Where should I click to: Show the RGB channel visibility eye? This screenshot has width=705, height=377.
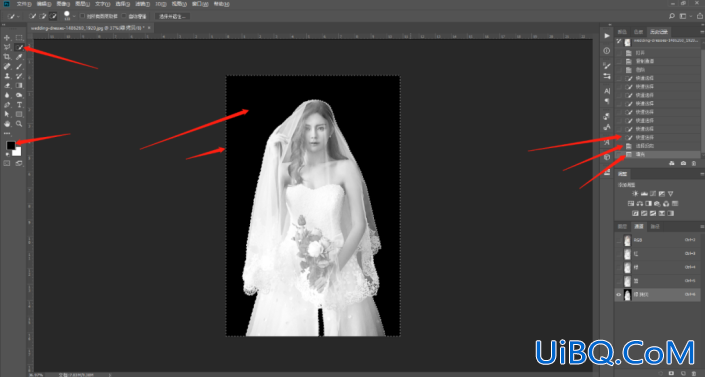(619, 240)
